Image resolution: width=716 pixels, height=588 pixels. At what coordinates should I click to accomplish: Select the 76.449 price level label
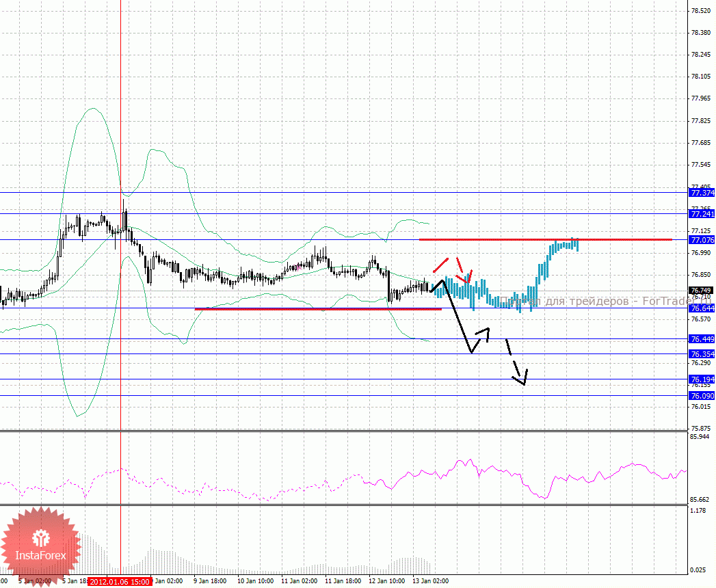[702, 339]
